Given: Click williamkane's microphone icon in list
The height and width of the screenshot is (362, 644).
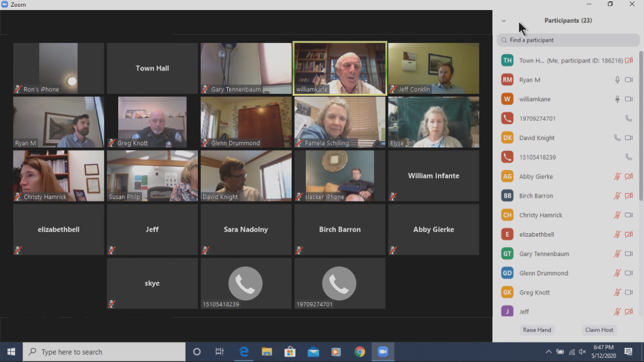Looking at the screenshot, I should click(x=617, y=99).
